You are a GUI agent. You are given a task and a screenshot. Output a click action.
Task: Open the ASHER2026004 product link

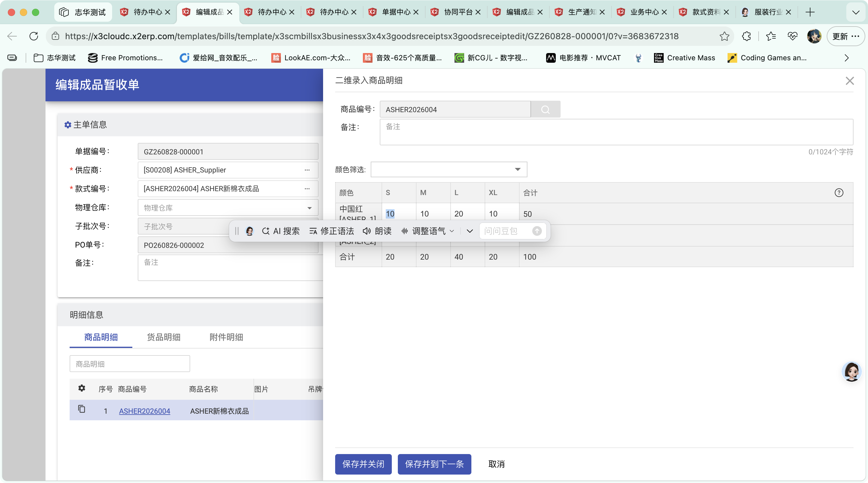(145, 411)
